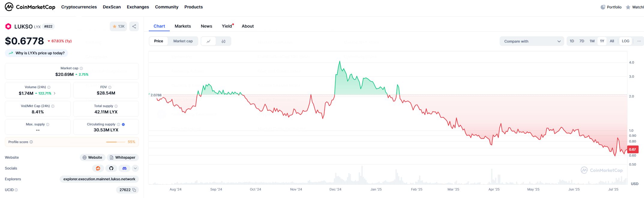
Task: Click the globe icon on the Website button
Action: point(85,157)
